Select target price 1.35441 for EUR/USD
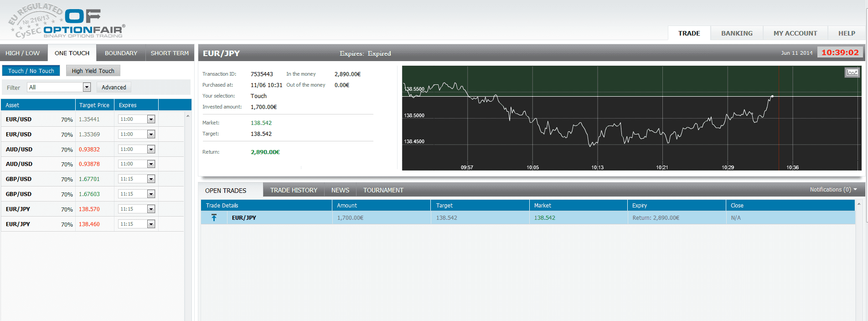Viewport: 868px width, 321px height. click(89, 119)
